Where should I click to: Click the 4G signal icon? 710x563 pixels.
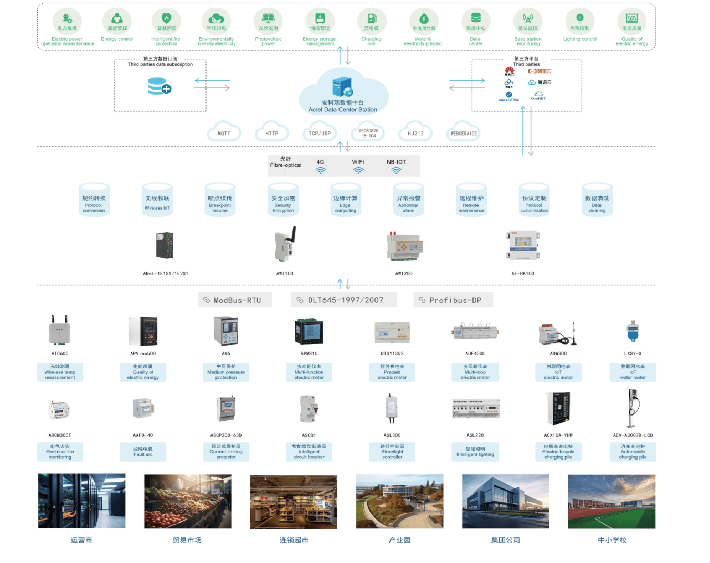pos(321,170)
